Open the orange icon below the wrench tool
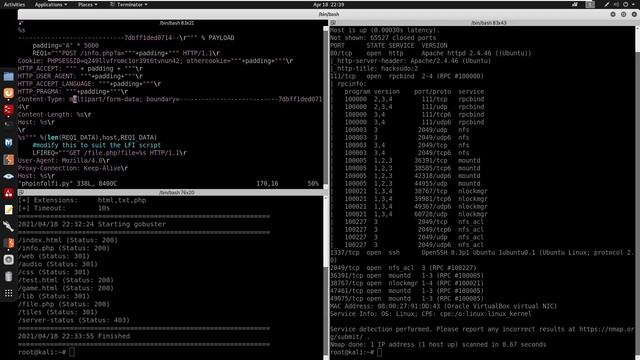This screenshot has width=640, height=360. pos(9,243)
